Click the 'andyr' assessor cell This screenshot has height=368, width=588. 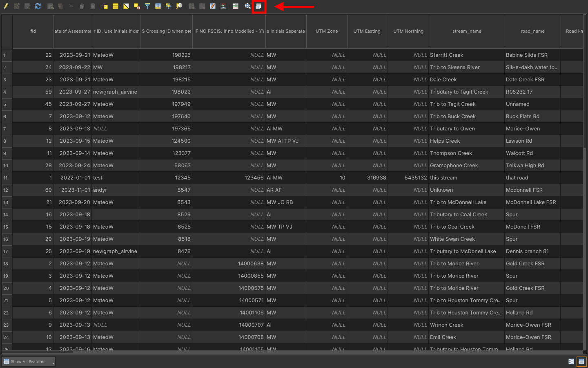pos(116,190)
